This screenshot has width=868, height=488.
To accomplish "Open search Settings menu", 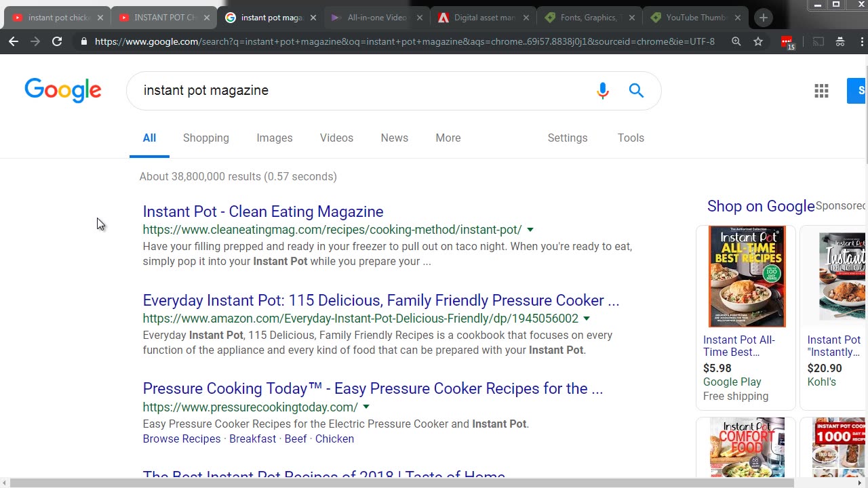I will pos(568,138).
